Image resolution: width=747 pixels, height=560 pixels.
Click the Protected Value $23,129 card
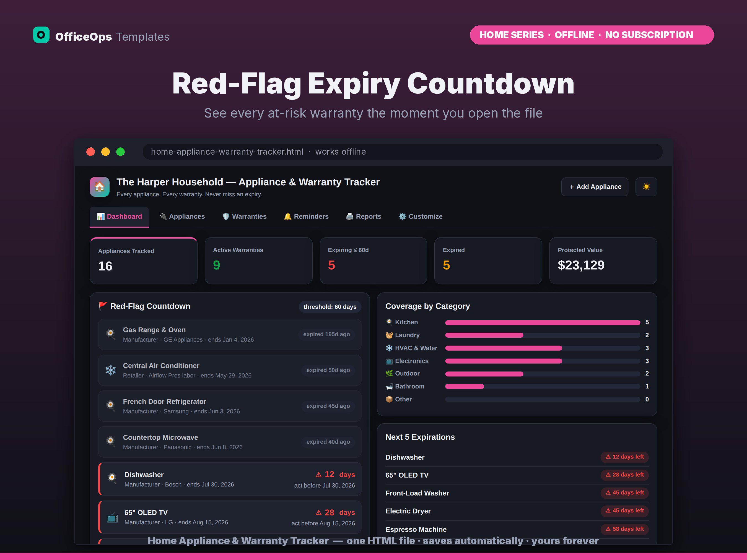[x=603, y=261]
